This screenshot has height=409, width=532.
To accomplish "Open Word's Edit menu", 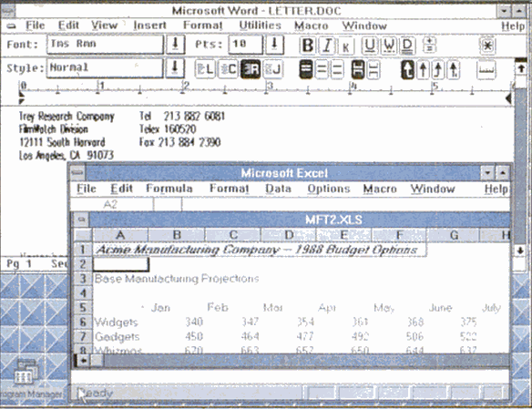I will pyautogui.click(x=68, y=26).
